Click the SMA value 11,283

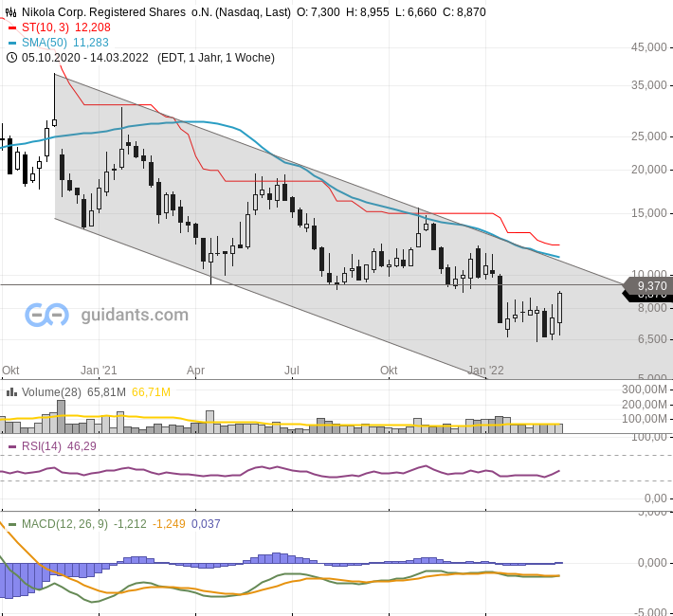coord(91,43)
